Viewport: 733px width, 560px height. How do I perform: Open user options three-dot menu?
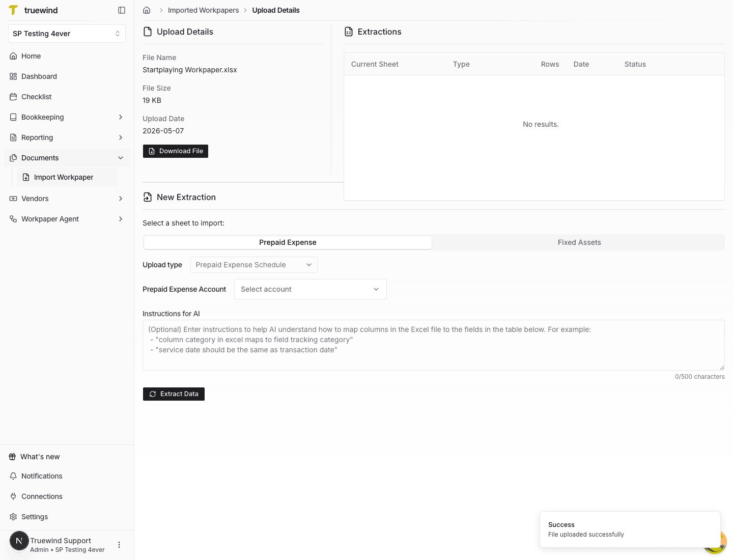(x=119, y=545)
